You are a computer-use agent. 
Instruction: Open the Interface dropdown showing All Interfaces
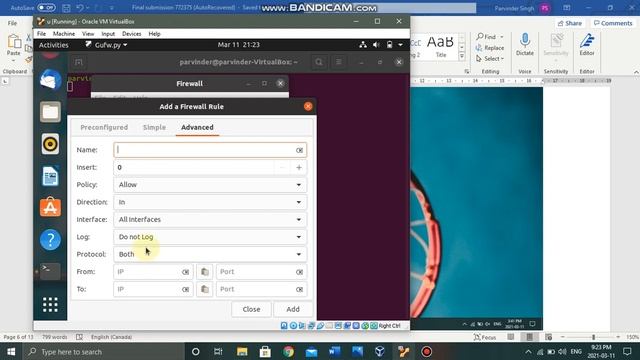coord(210,219)
